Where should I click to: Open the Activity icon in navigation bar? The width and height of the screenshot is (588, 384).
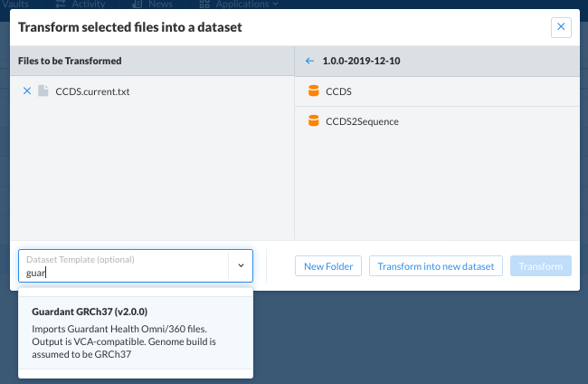(61, 5)
